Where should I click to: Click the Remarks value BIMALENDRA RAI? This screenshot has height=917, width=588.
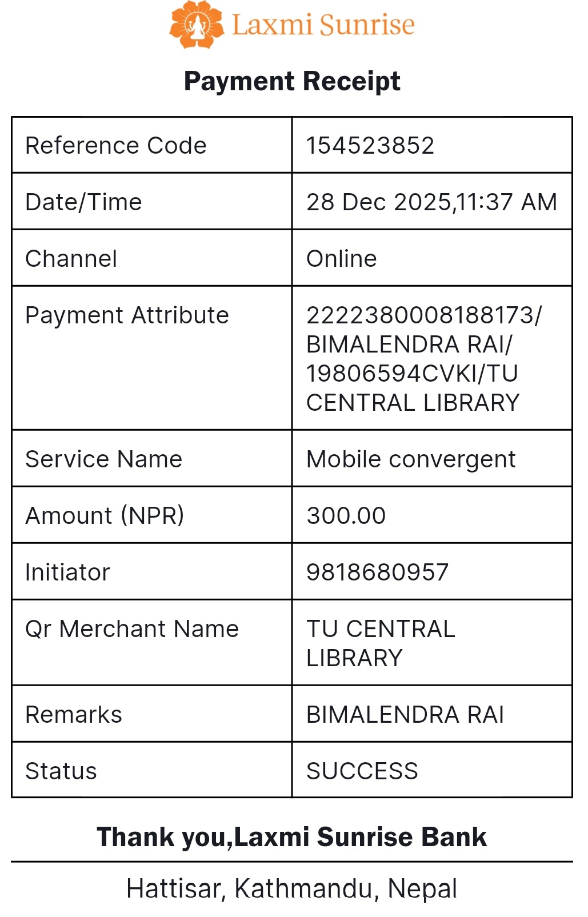(x=405, y=715)
